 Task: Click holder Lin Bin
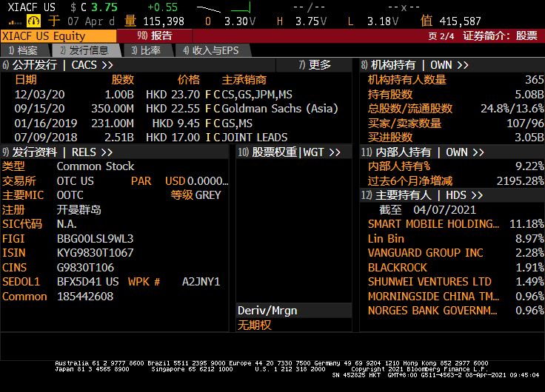(x=386, y=239)
